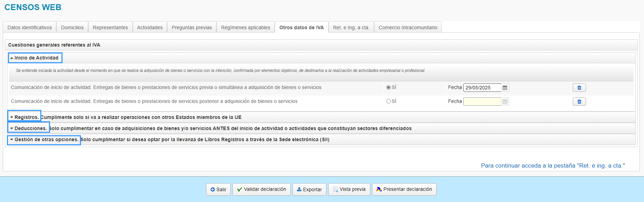644x202 pixels.
Task: Click trash icon for posterior adquisición row
Action: tap(579, 102)
